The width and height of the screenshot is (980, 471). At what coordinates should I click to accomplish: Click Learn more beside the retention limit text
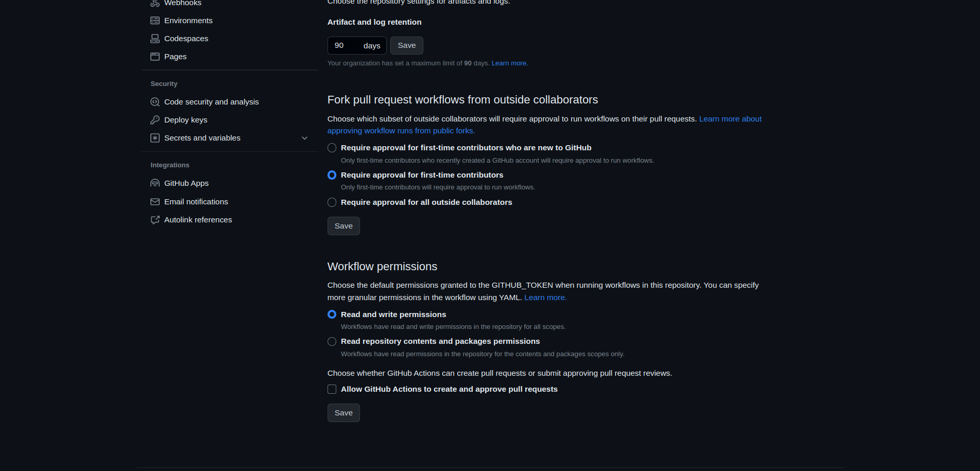(508, 63)
